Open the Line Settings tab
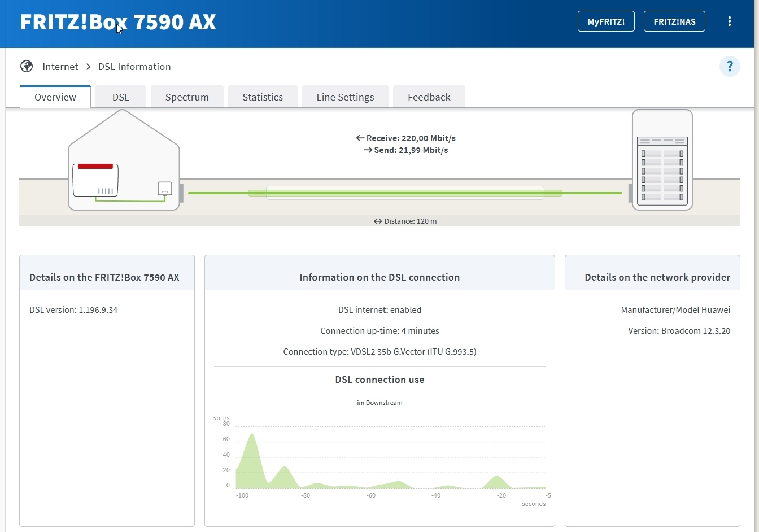 pos(345,97)
